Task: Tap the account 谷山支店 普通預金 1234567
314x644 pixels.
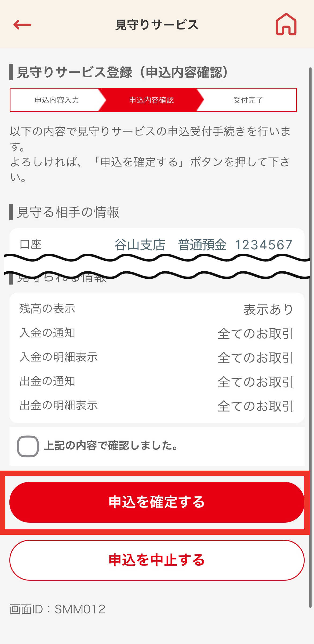Action: pyautogui.click(x=203, y=245)
